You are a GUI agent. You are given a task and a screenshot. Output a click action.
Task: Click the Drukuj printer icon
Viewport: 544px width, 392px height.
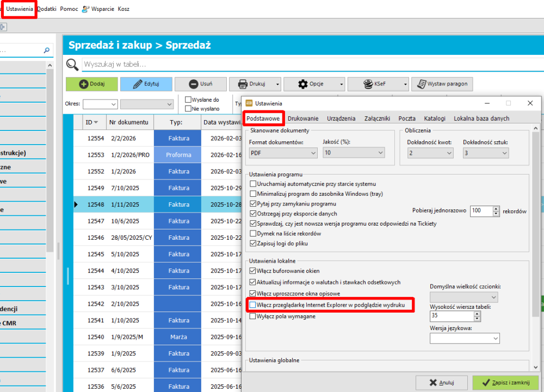click(x=243, y=84)
